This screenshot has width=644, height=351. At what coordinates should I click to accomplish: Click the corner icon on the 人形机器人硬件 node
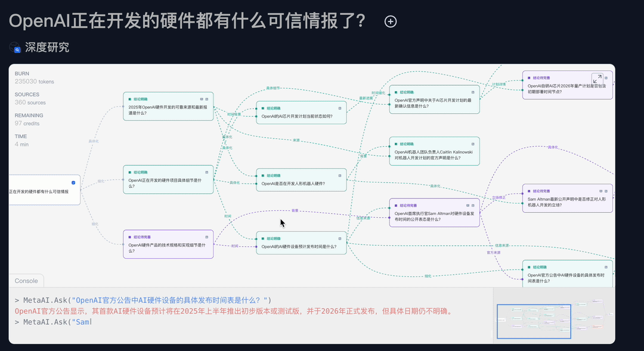coord(340,176)
